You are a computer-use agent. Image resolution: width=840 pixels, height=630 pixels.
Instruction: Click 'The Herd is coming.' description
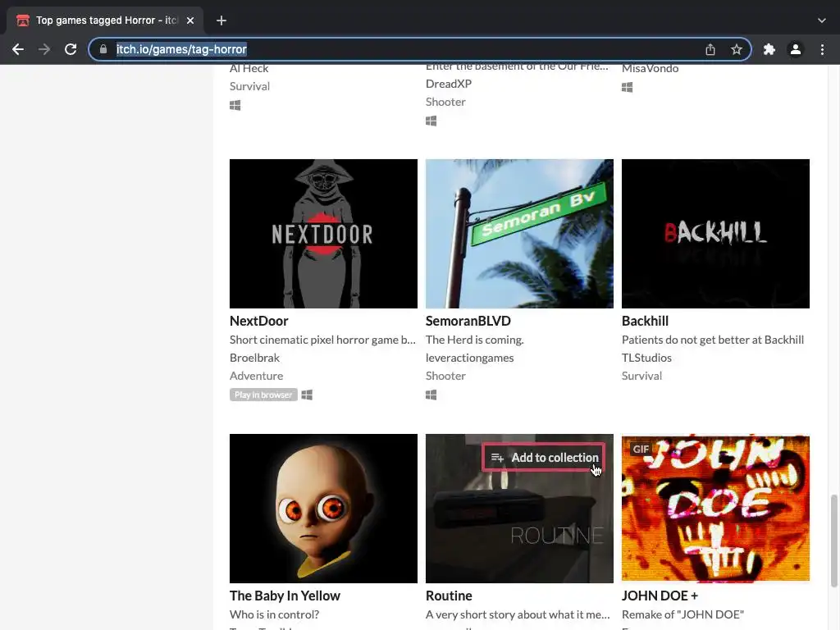tap(475, 340)
